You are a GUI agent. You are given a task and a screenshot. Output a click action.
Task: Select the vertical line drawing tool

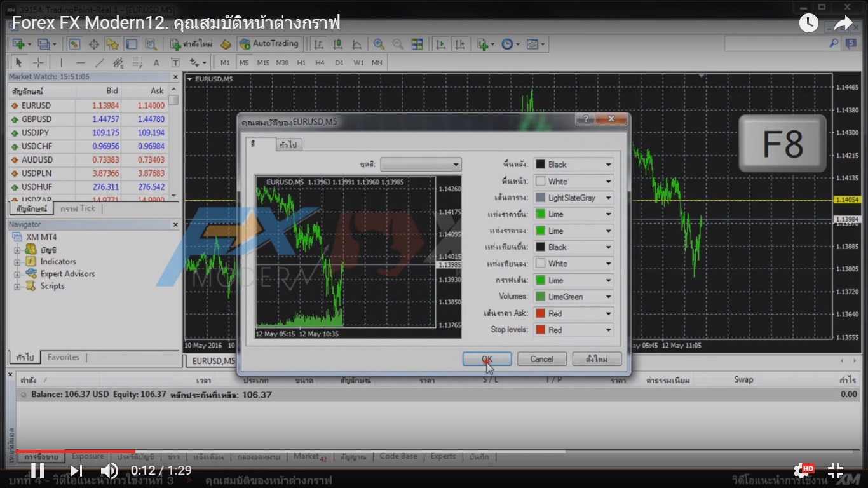(x=61, y=62)
